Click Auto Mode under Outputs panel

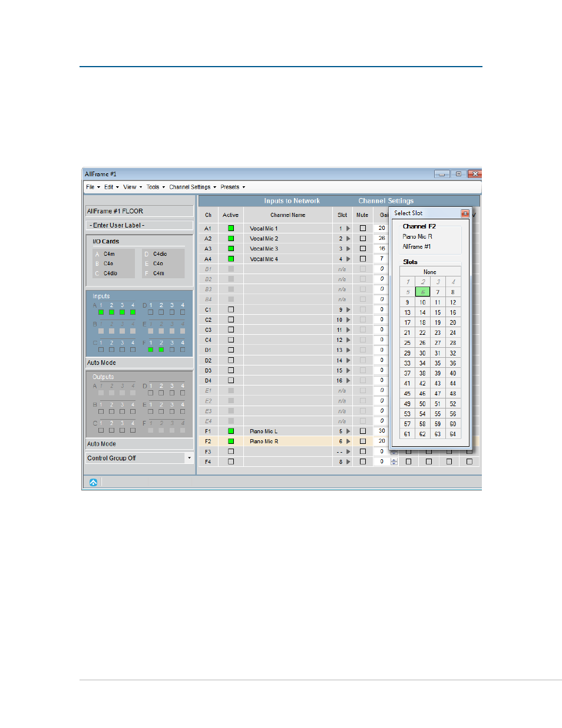point(101,444)
